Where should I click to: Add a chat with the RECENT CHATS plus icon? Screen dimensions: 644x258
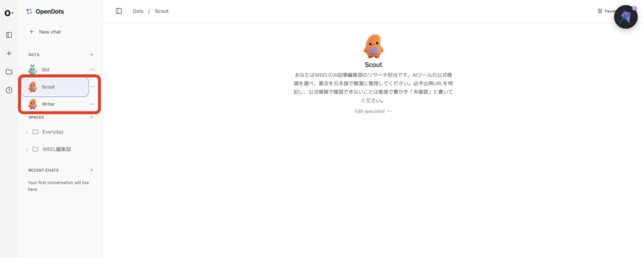[x=92, y=170]
